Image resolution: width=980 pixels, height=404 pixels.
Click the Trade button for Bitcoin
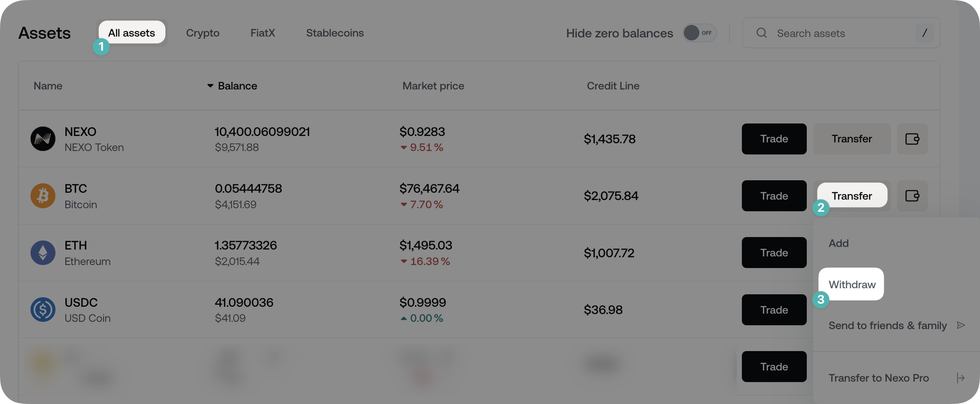[x=774, y=196]
